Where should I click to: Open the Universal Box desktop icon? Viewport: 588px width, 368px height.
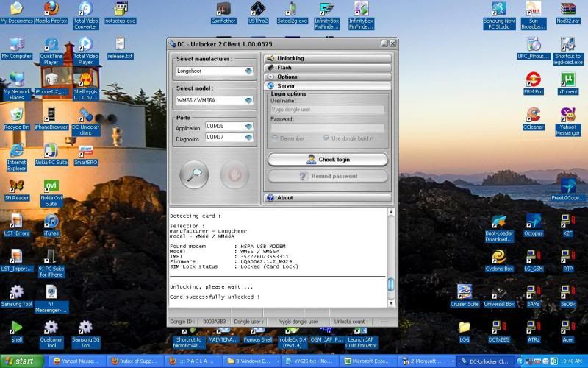coord(499,296)
